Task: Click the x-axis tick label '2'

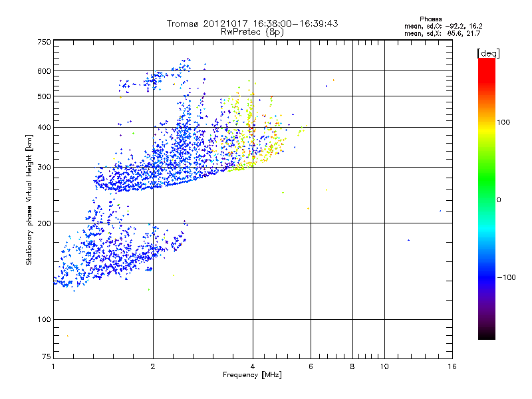Action: point(153,366)
